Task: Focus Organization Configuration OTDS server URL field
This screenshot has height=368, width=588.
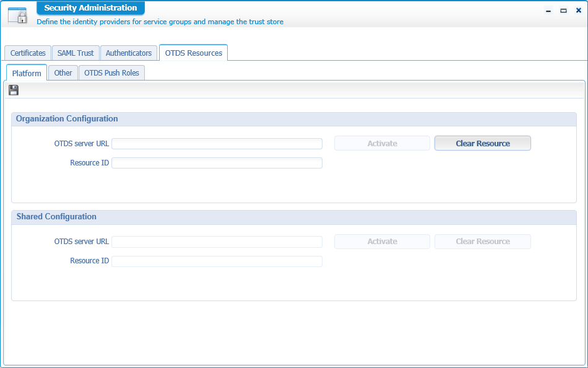Action: coord(217,144)
